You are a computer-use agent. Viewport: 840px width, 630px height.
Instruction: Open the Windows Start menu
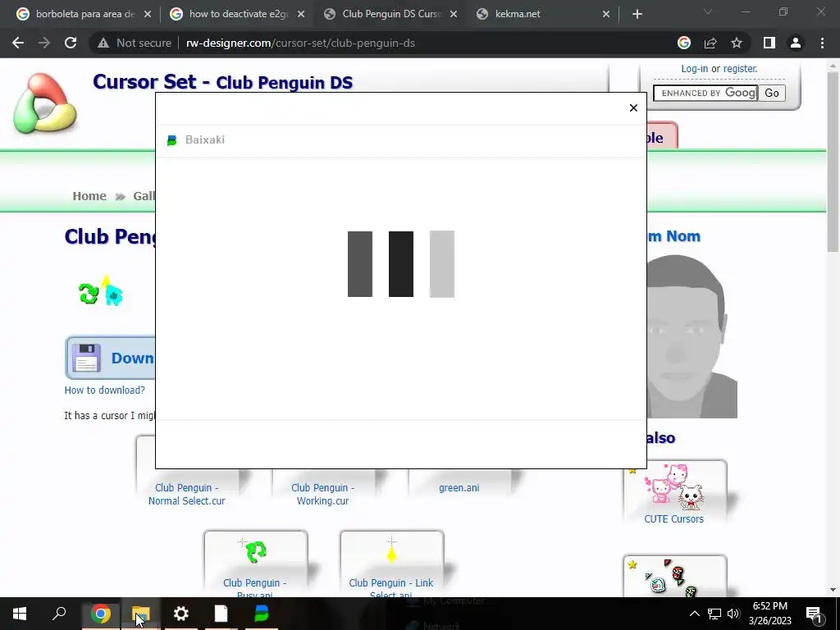coord(20,614)
